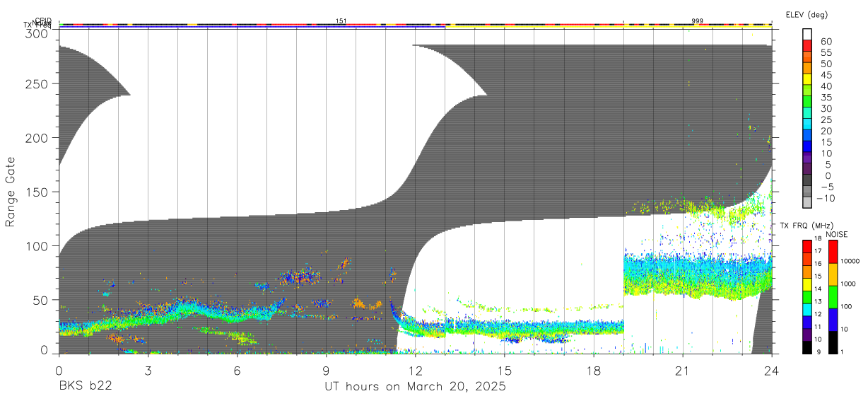The height and width of the screenshot is (401, 868).
Task: Click the blue swatch in the NOISE bar
Action: click(833, 320)
